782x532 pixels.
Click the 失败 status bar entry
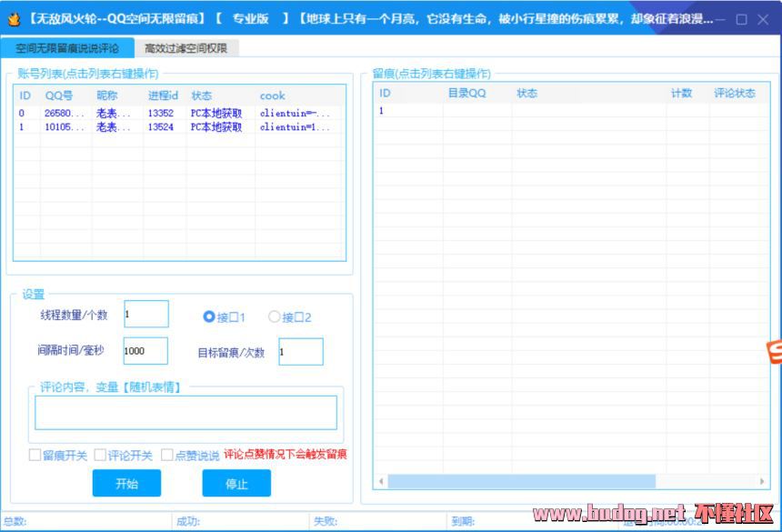(x=326, y=521)
